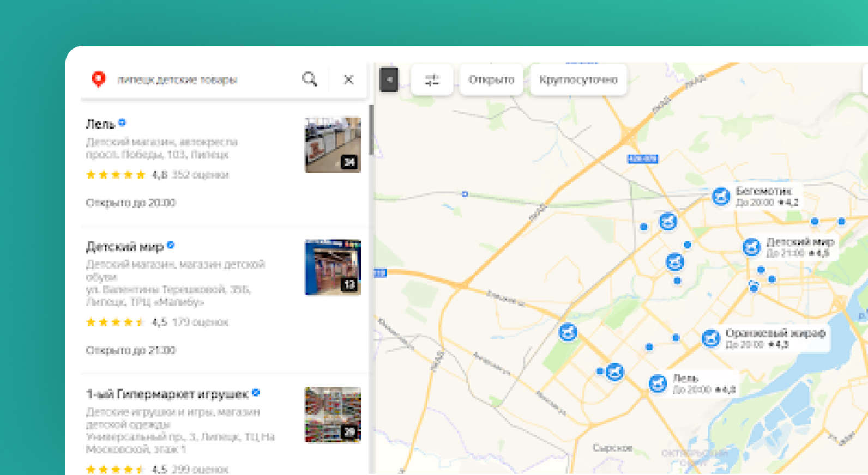The height and width of the screenshot is (475, 868).
Task: Click the Лель address просп. Победы, 103
Action: click(157, 155)
